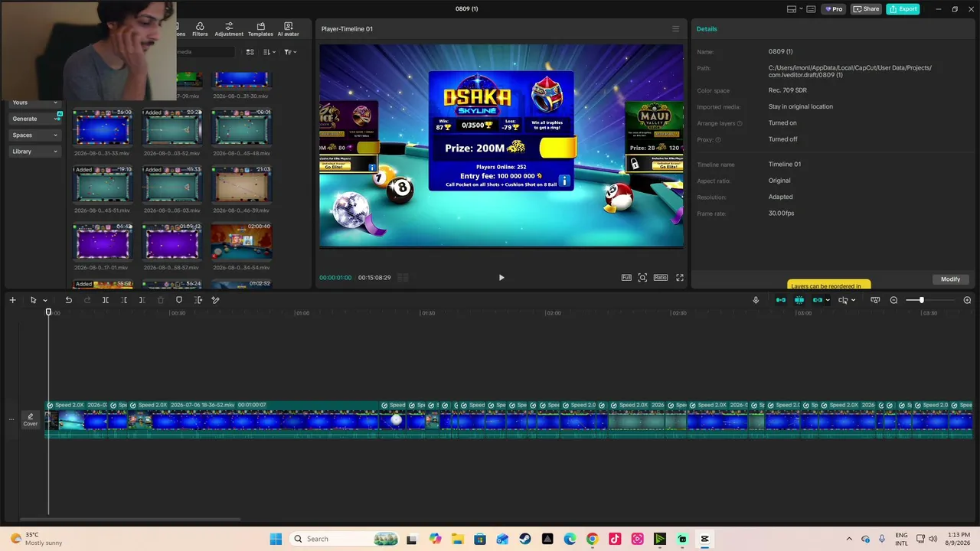
Task: Click the Cover button on main track
Action: click(30, 420)
